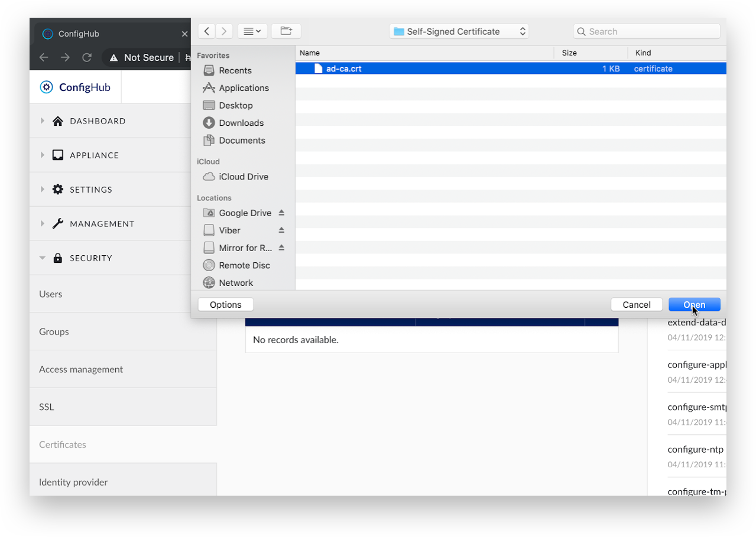
Task: Open Desktop in Favorites sidebar
Action: click(228, 105)
